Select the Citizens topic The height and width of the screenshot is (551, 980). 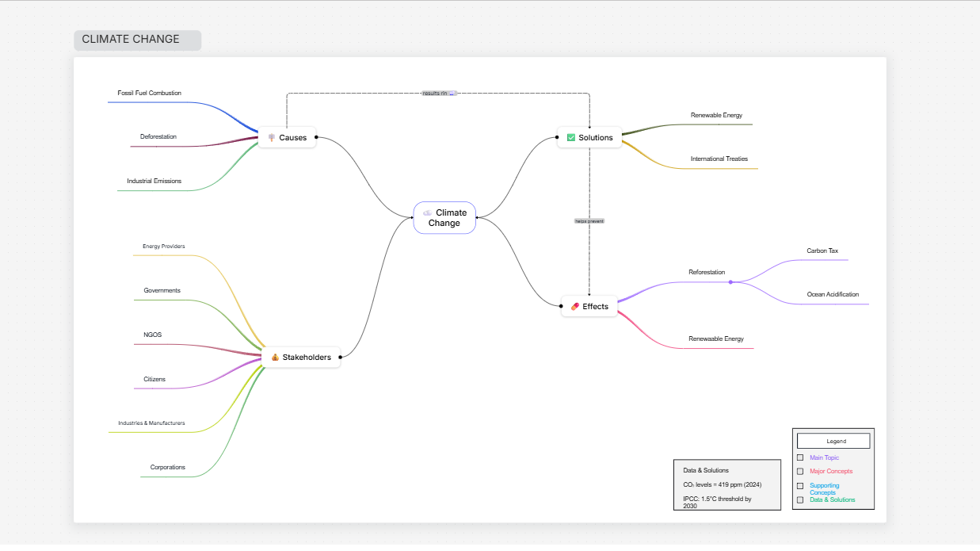coord(154,379)
